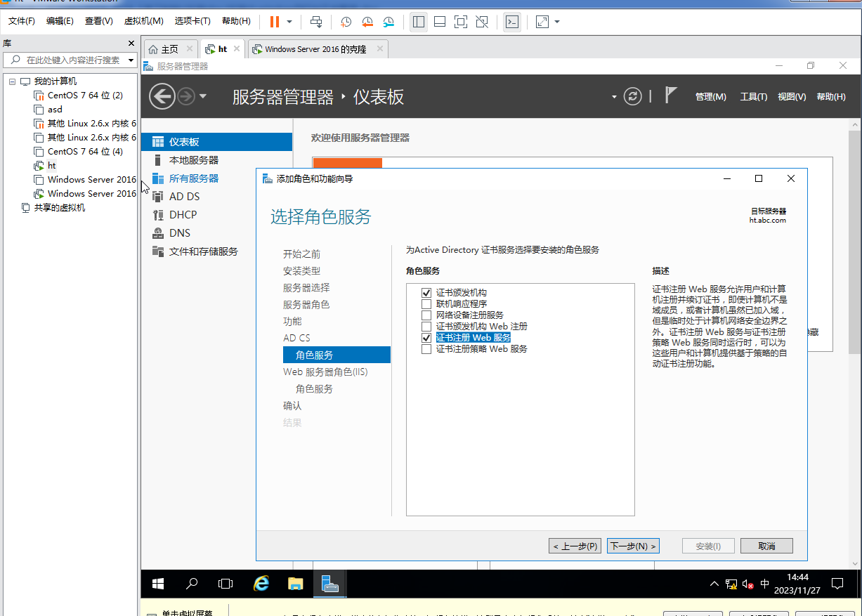Go to the 服务器角色 wizard step
The height and width of the screenshot is (616, 862).
click(x=306, y=305)
